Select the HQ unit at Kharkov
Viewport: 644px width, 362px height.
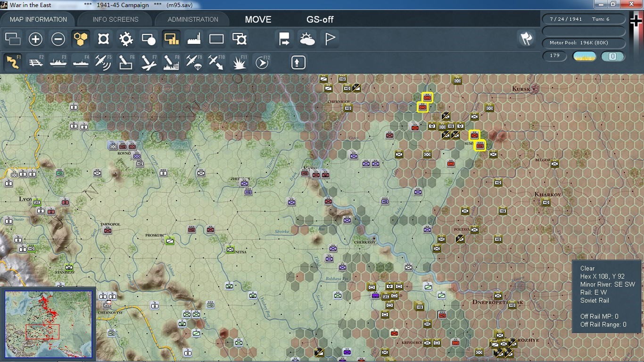(x=545, y=203)
